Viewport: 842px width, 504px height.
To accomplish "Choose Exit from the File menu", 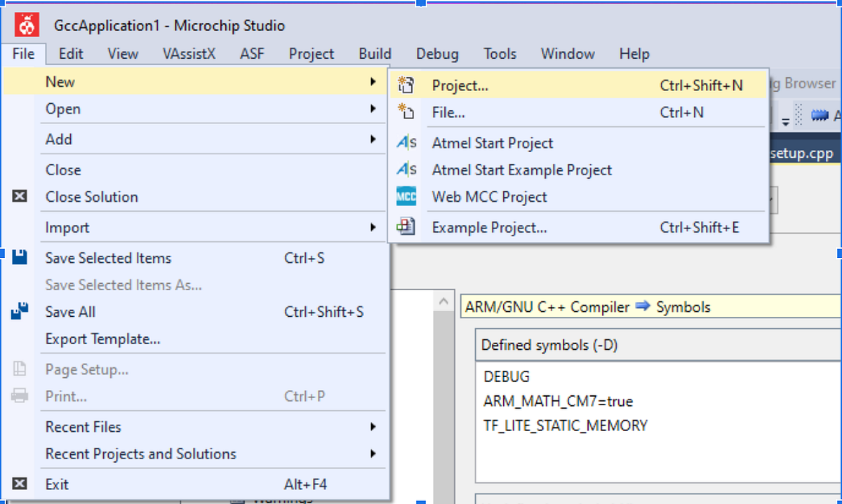I will 196,484.
